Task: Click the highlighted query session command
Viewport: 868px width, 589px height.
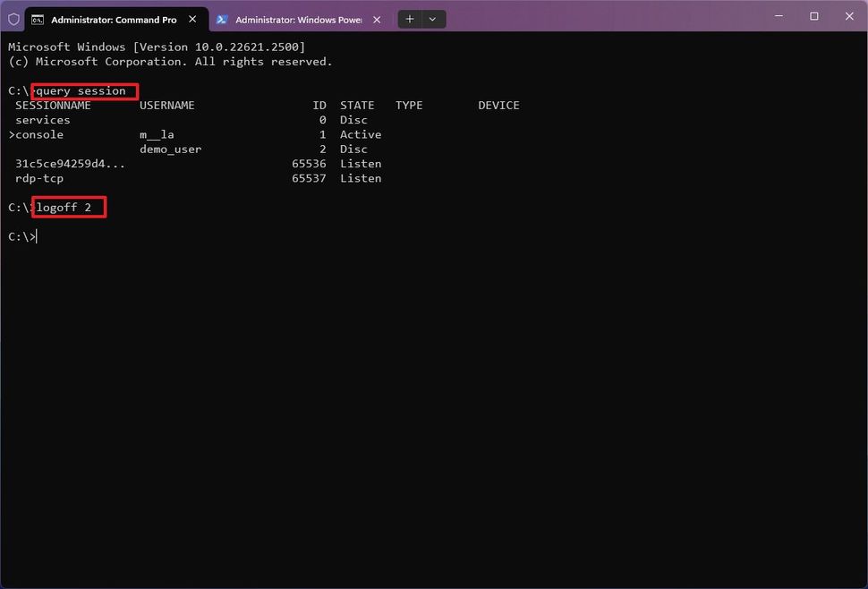Action: [x=83, y=90]
